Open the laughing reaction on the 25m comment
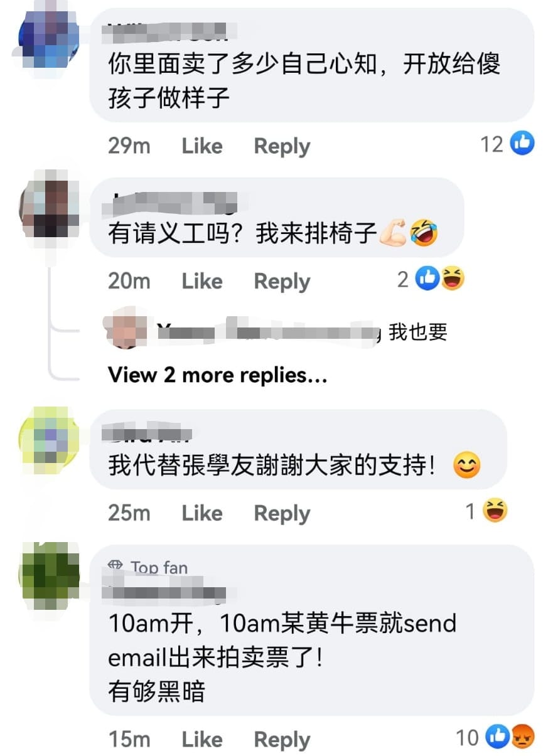Screen dimensions: 553x756 tap(495, 511)
